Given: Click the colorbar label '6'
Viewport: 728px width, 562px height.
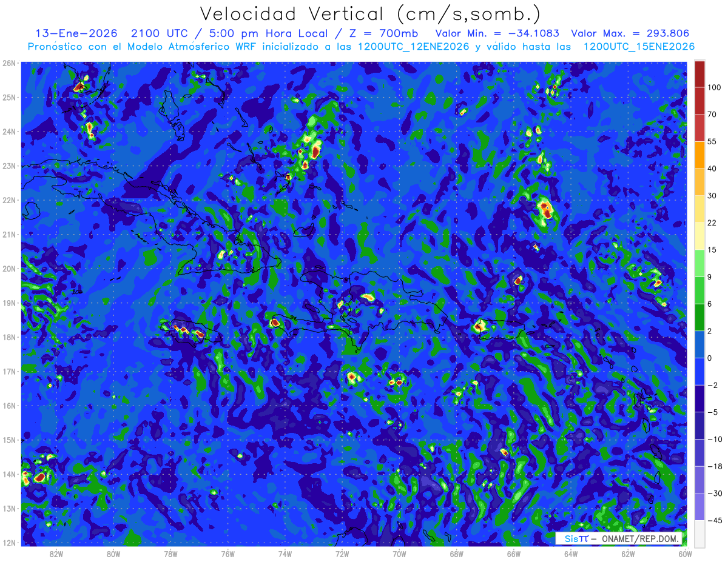Looking at the screenshot, I should click(710, 303).
